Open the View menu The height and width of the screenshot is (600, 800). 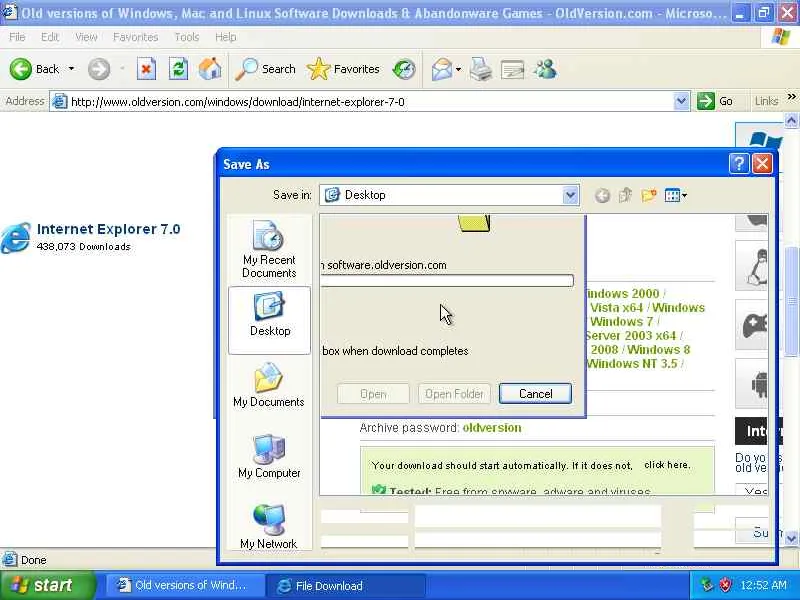[86, 37]
